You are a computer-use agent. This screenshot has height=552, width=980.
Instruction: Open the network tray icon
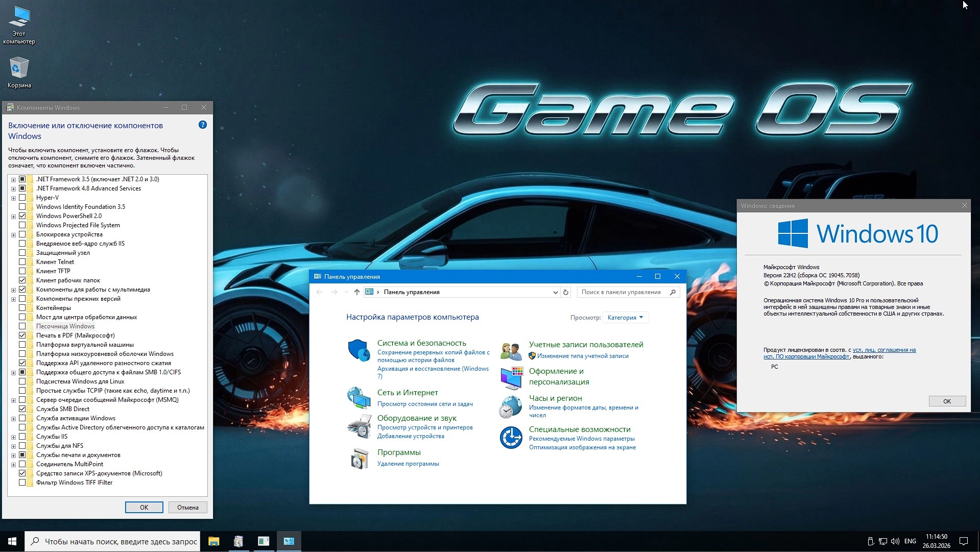[883, 541]
